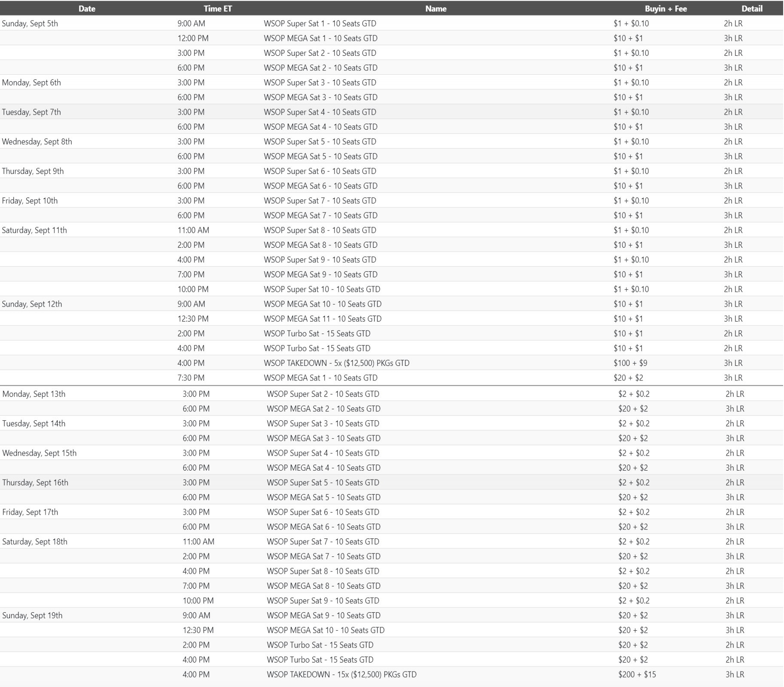
Task: Click the Buyin + Fee column header
Action: (665, 9)
